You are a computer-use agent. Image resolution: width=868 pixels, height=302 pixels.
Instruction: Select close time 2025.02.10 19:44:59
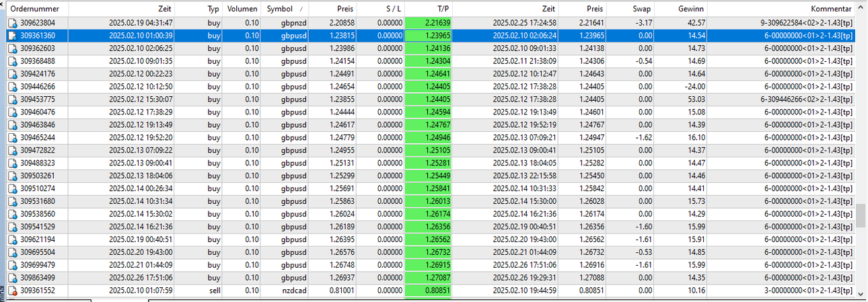click(x=525, y=291)
